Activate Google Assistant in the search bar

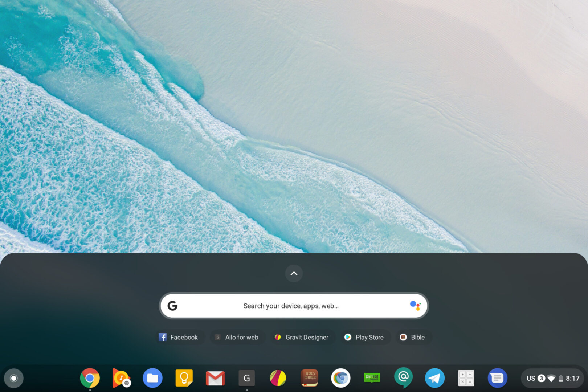pyautogui.click(x=416, y=306)
